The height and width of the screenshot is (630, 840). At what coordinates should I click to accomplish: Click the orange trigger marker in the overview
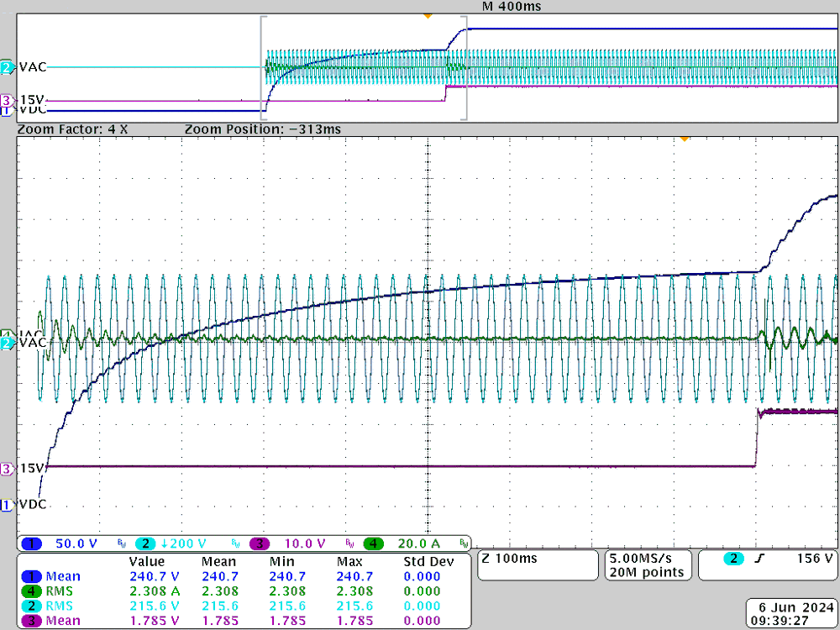[428, 16]
